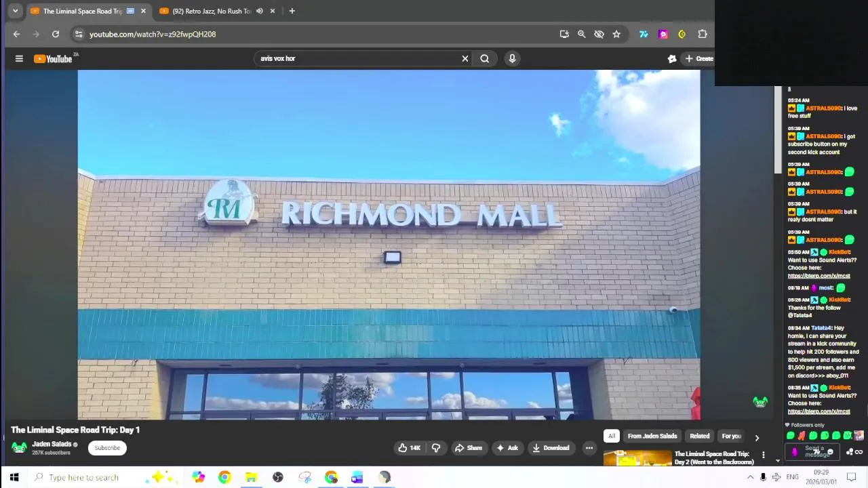Image resolution: width=868 pixels, height=488 pixels.
Task: Open the Create button in YouTube header
Action: [x=699, y=59]
